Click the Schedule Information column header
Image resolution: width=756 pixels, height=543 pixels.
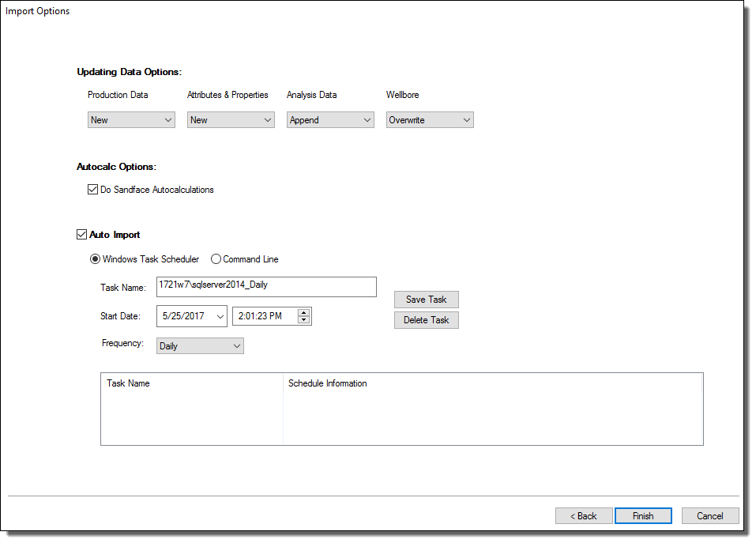coord(328,383)
